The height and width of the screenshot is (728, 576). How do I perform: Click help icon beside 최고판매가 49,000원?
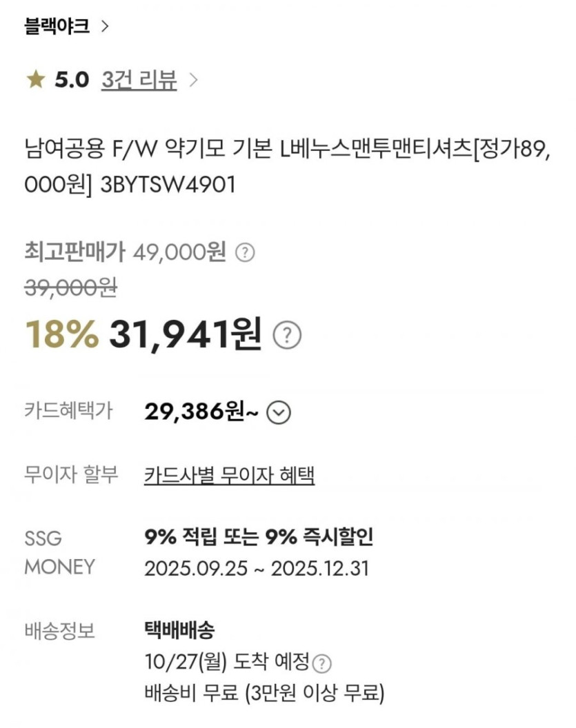coord(245,254)
